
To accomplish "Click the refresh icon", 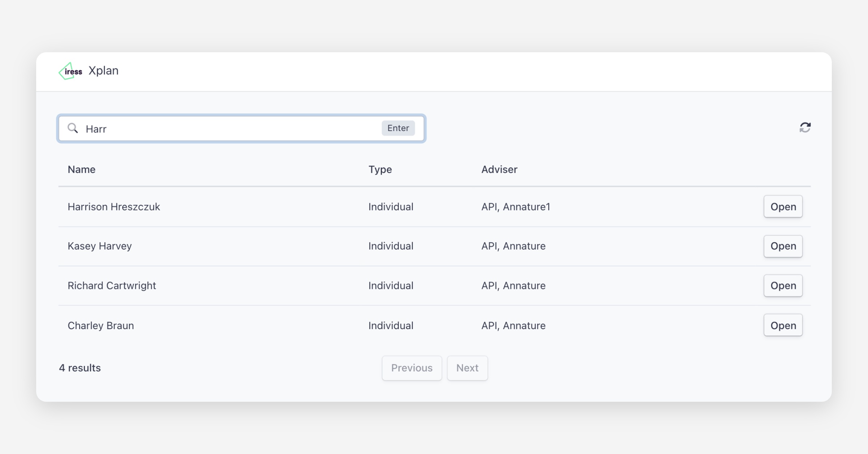I will [805, 127].
